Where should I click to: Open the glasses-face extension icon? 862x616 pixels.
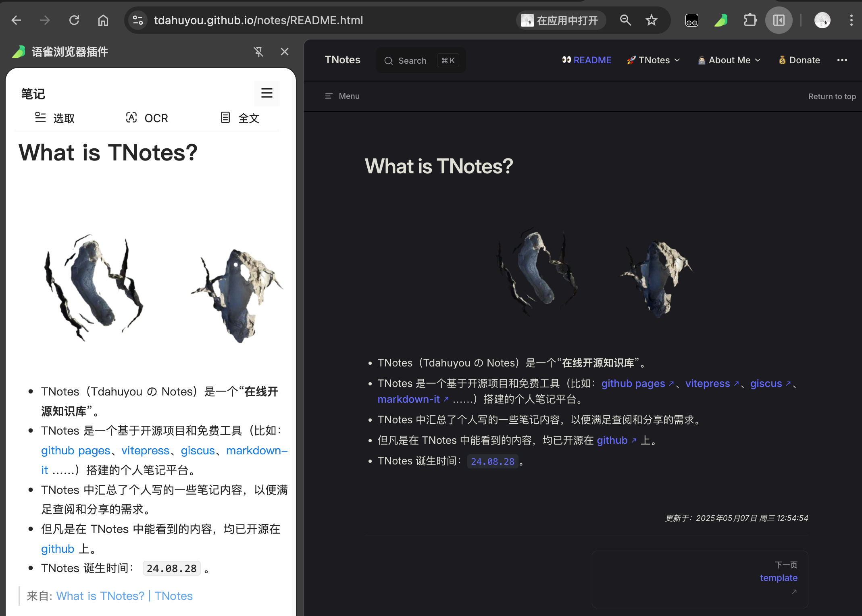pos(692,20)
